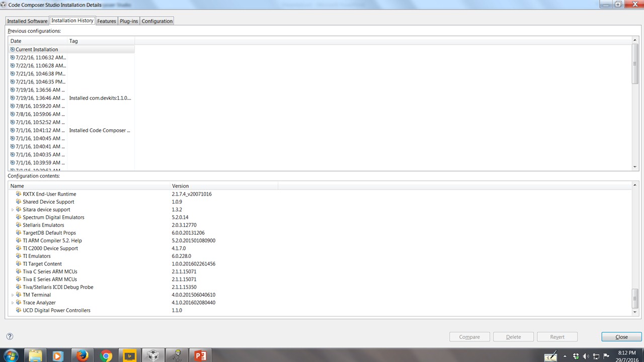Viewport: 644px width, 362px height.
Task: Select the 7/22/16, 11:06:32 AM configuration
Action: [x=40, y=57]
